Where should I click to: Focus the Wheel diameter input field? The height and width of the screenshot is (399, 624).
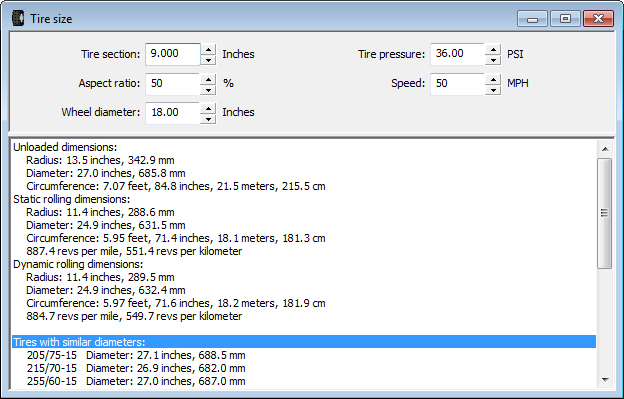[173, 113]
